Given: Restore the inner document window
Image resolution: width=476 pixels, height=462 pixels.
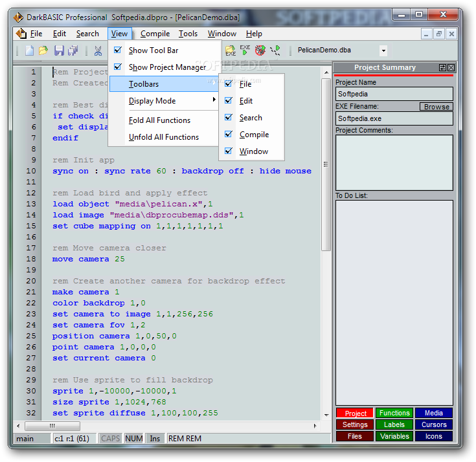Looking at the screenshot, I should click(438, 34).
